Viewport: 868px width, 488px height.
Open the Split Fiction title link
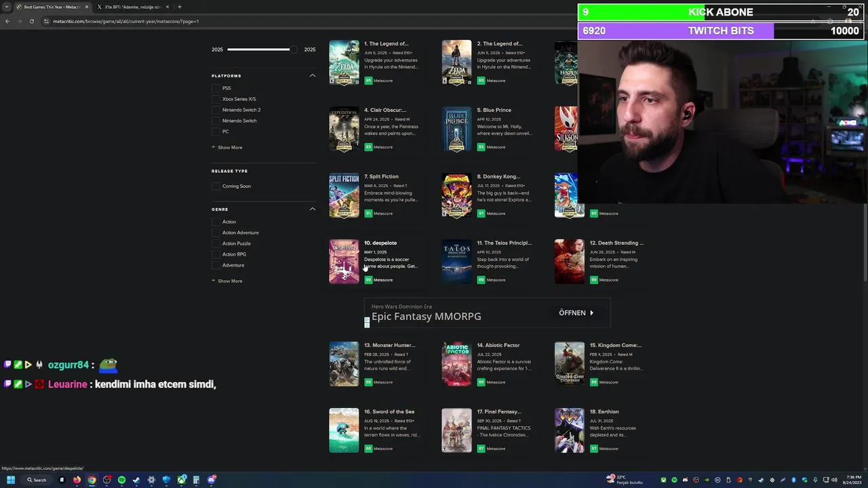381,176
